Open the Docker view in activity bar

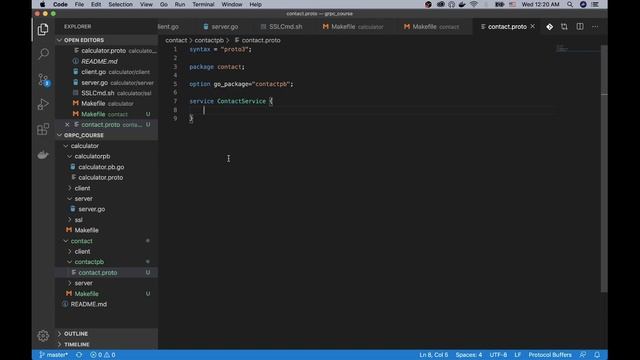(43, 154)
